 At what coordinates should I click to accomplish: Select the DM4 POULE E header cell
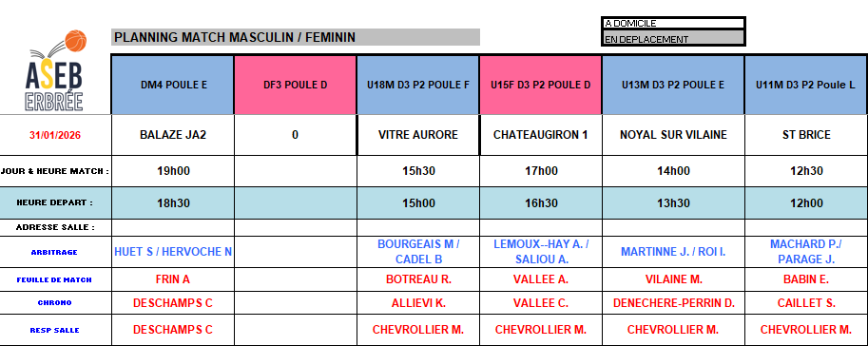click(x=173, y=85)
